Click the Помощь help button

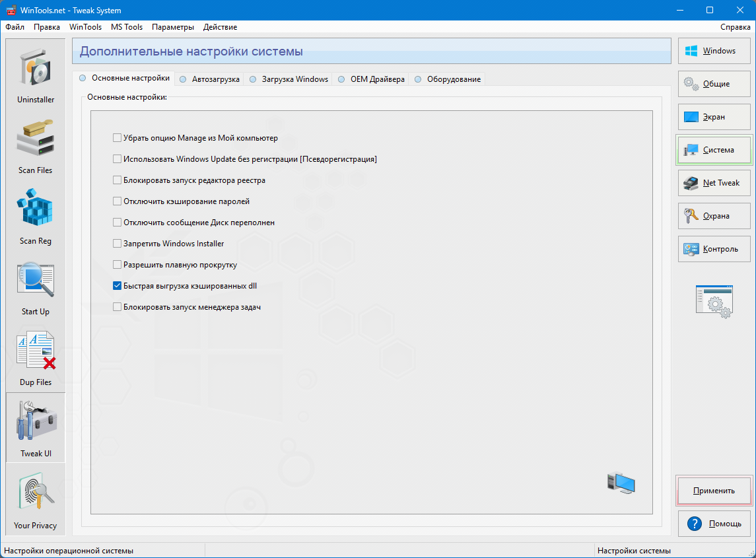[x=714, y=524]
